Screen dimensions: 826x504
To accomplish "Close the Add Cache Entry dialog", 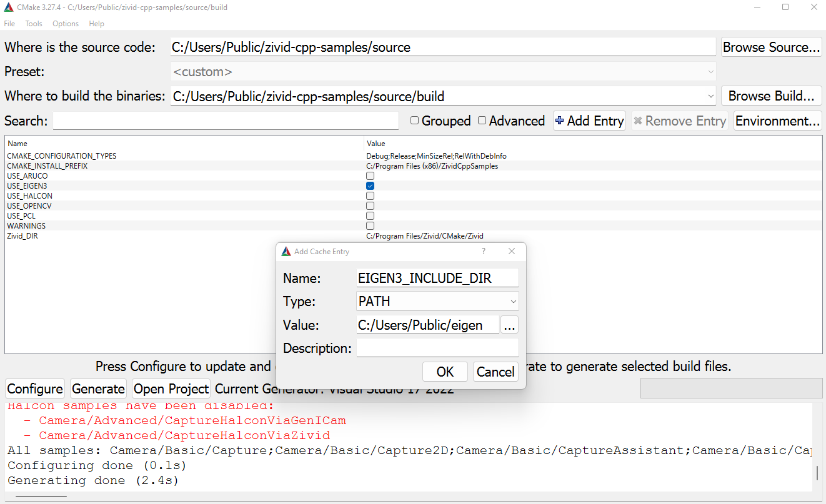I will click(x=512, y=251).
